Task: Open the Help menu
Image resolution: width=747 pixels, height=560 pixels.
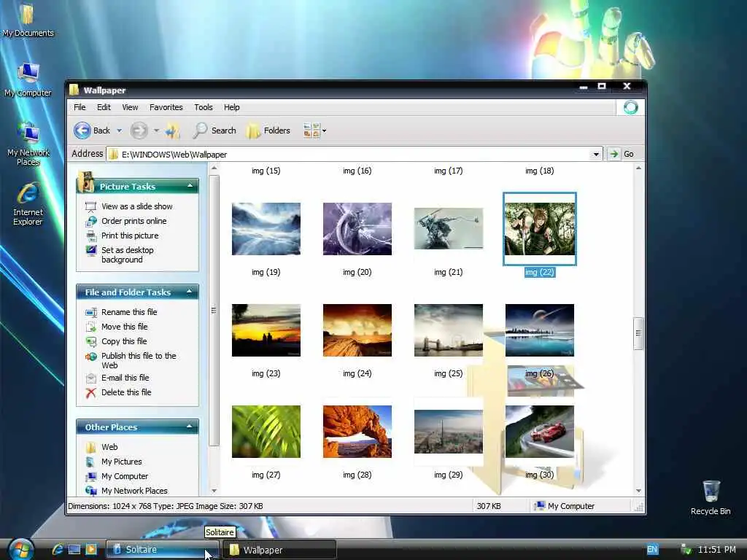Action: tap(232, 107)
